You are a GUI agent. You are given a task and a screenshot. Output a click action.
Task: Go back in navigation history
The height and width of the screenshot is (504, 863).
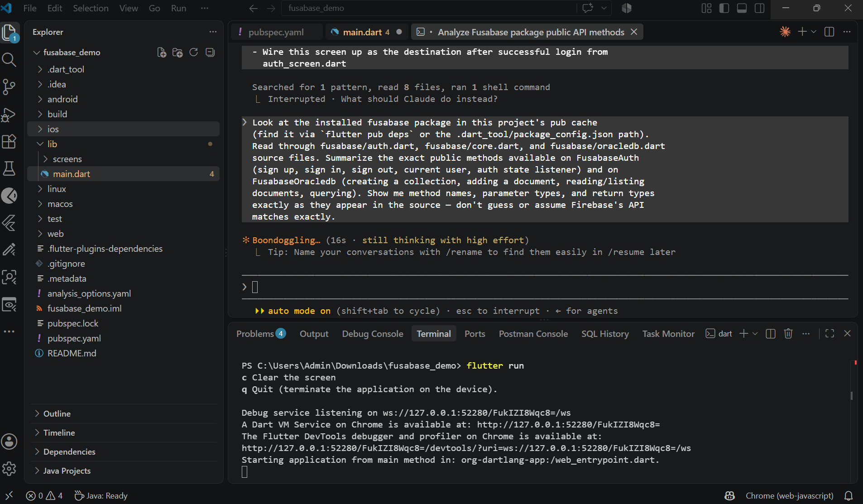click(254, 8)
